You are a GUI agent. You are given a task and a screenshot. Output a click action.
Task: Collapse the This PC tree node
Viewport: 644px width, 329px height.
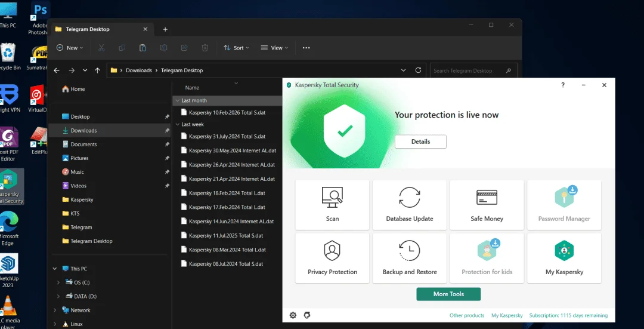(55, 269)
